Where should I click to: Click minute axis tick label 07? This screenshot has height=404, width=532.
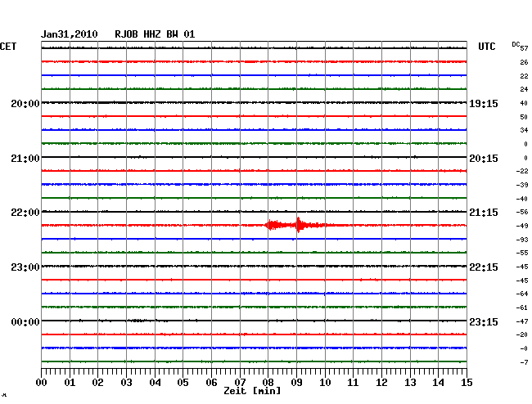tap(240, 382)
